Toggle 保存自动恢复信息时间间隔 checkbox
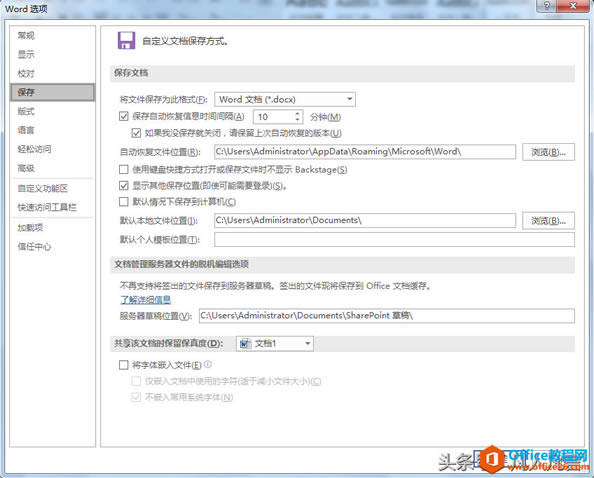594x478 pixels. coord(123,116)
